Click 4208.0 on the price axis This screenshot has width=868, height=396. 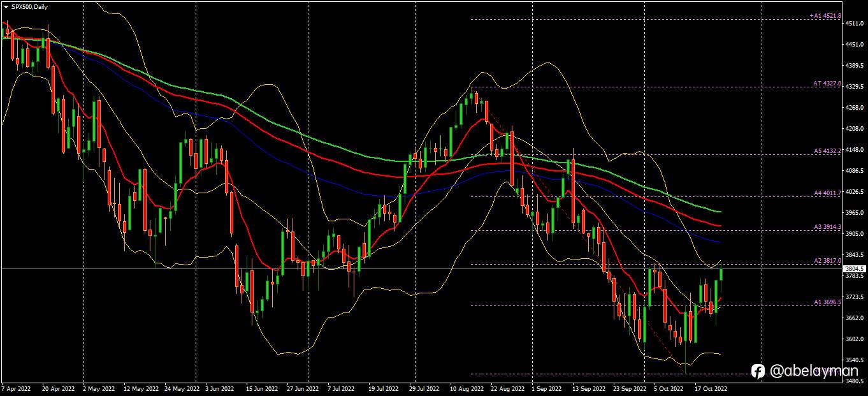click(x=855, y=128)
